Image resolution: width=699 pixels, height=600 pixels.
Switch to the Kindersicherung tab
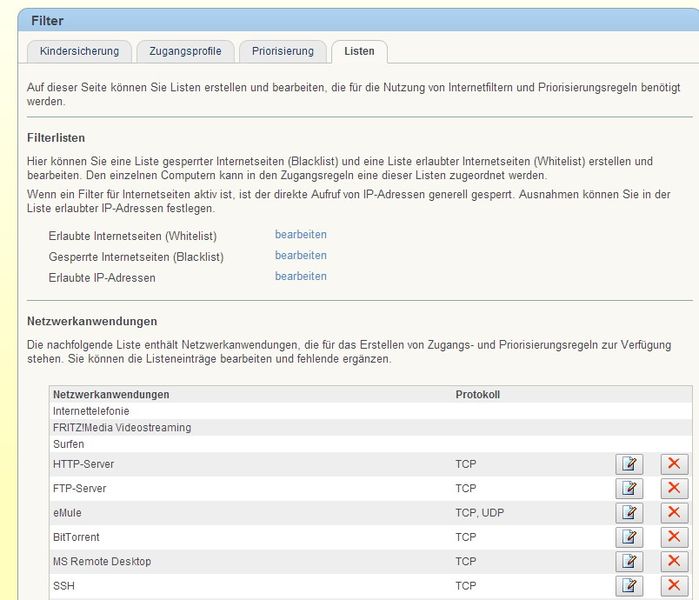79,51
